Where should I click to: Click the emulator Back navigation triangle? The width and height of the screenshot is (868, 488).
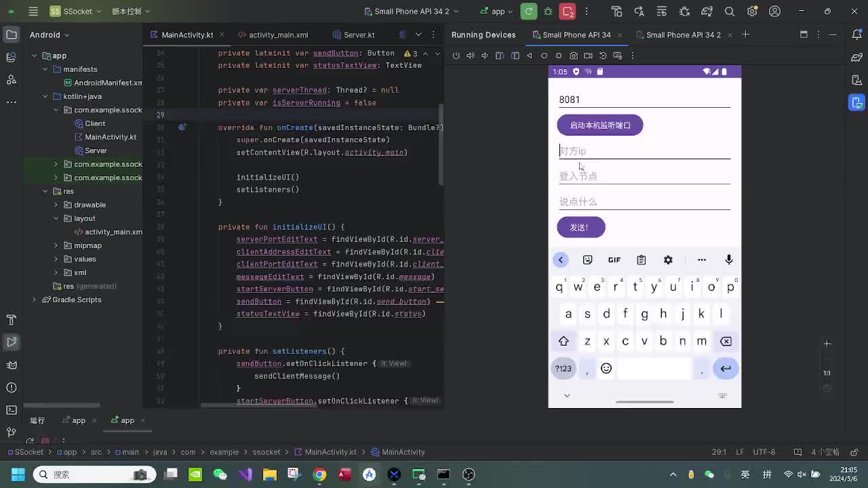pos(530,56)
